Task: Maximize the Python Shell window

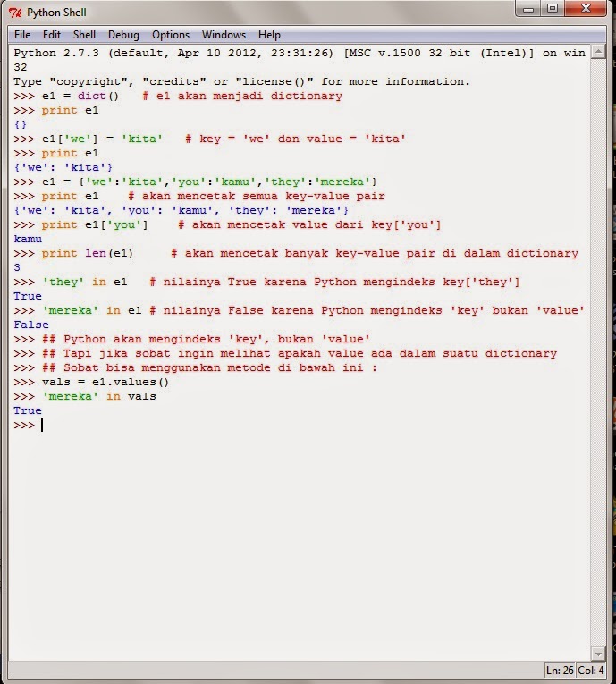Action: click(x=553, y=9)
